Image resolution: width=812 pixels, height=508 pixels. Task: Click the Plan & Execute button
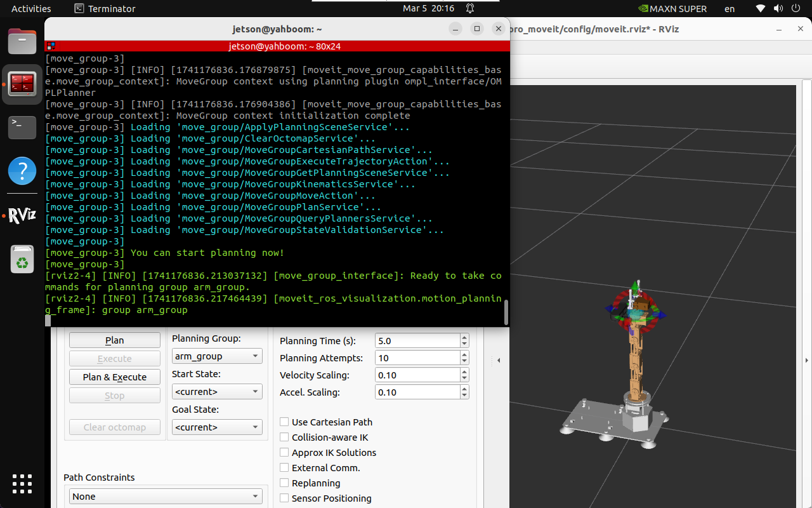(115, 377)
